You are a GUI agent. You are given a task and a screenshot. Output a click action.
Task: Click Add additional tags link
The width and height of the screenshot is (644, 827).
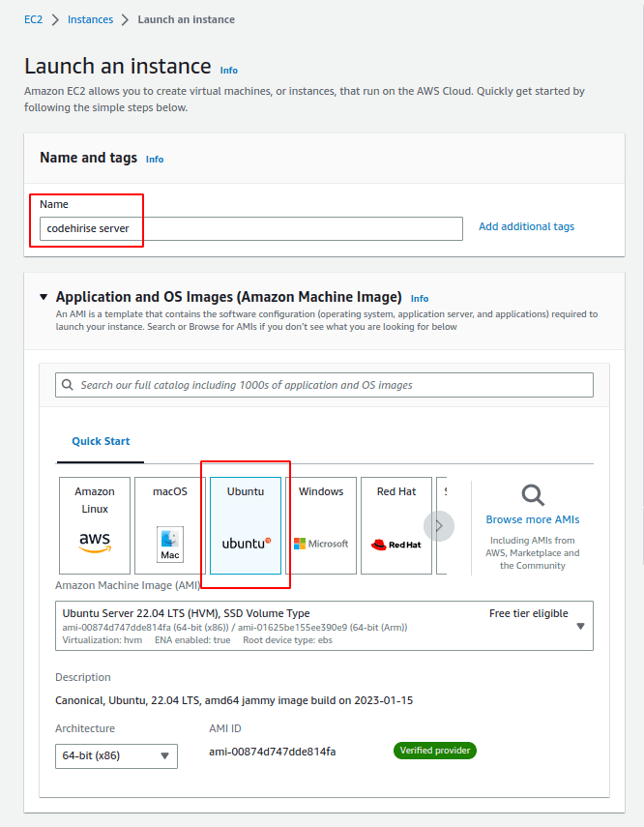tap(526, 226)
